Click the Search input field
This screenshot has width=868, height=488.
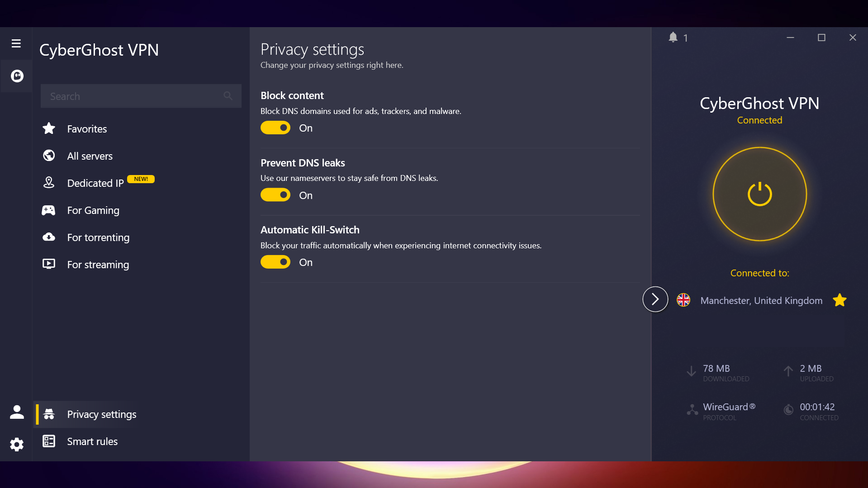[x=141, y=96]
